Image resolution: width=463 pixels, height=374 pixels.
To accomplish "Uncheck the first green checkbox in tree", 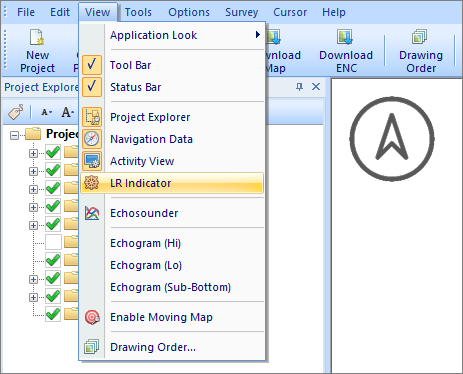I will (53, 153).
